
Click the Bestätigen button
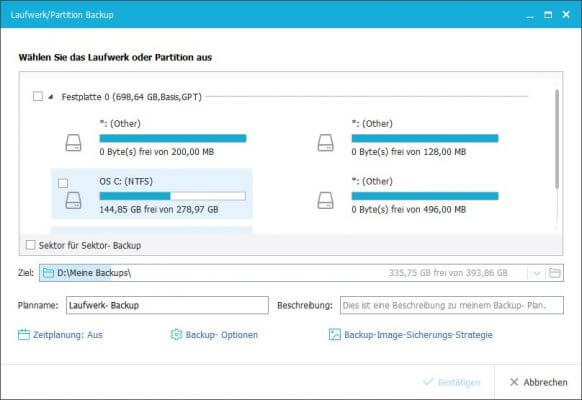[x=451, y=382]
